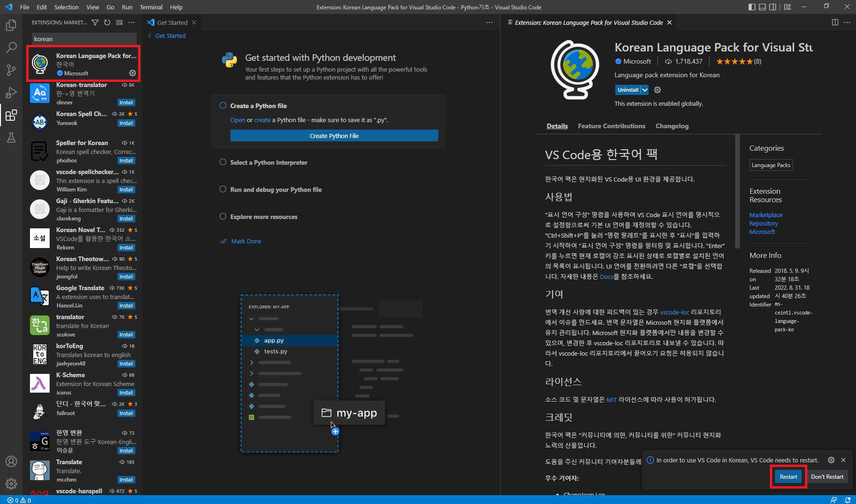Open the Marketplace resource link

point(766,215)
